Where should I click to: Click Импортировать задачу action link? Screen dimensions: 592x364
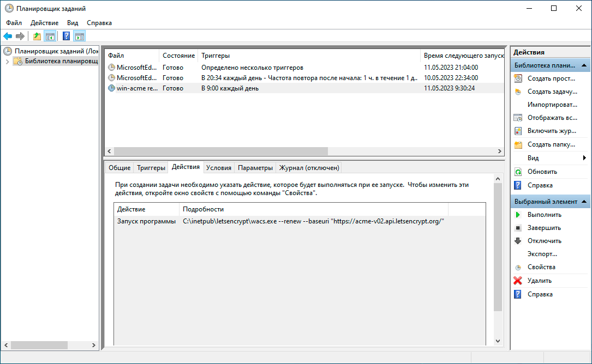pyautogui.click(x=552, y=105)
